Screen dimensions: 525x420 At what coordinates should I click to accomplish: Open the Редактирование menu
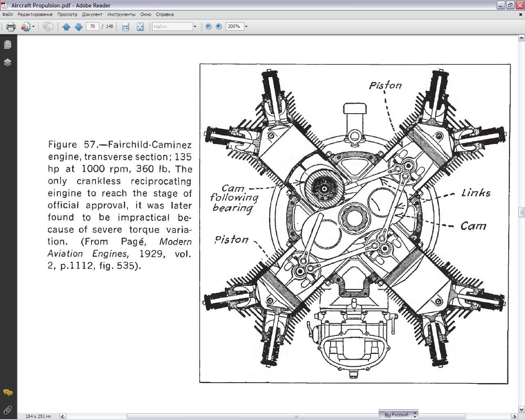pyautogui.click(x=35, y=14)
